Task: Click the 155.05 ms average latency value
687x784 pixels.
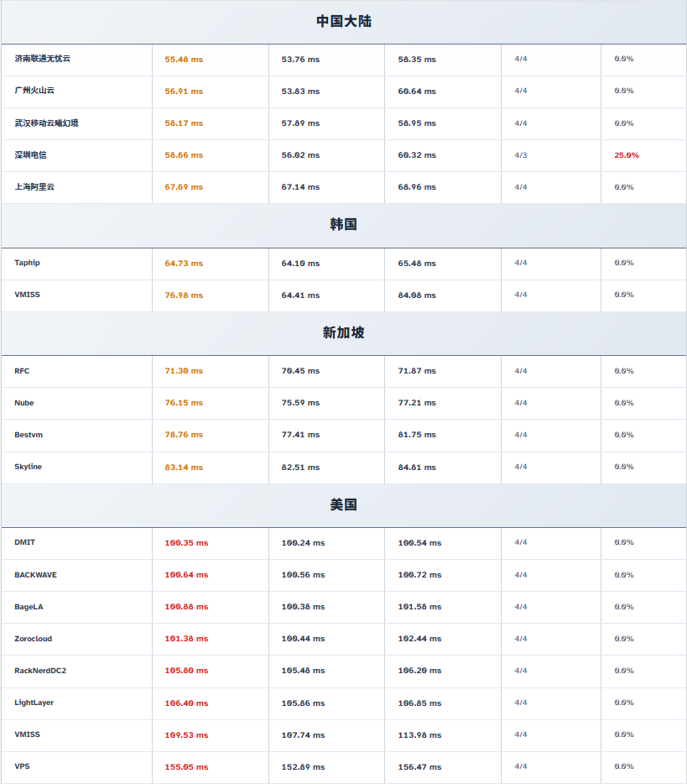Action: [x=186, y=767]
